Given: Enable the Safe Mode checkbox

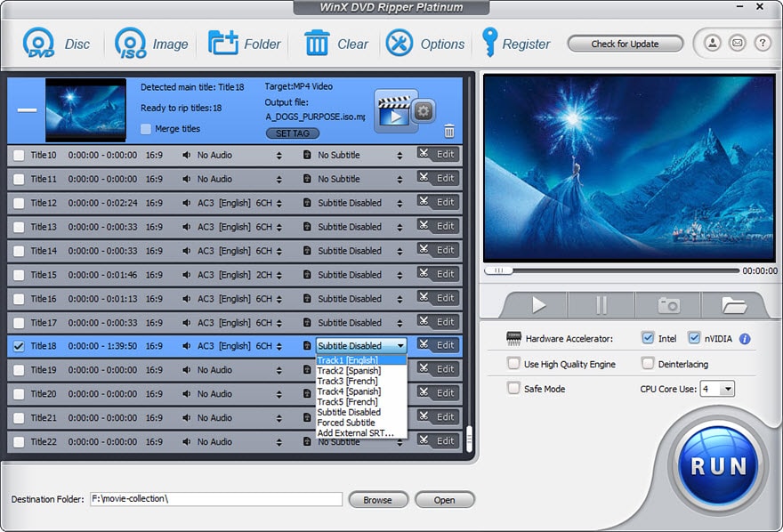Looking at the screenshot, I should tap(514, 388).
